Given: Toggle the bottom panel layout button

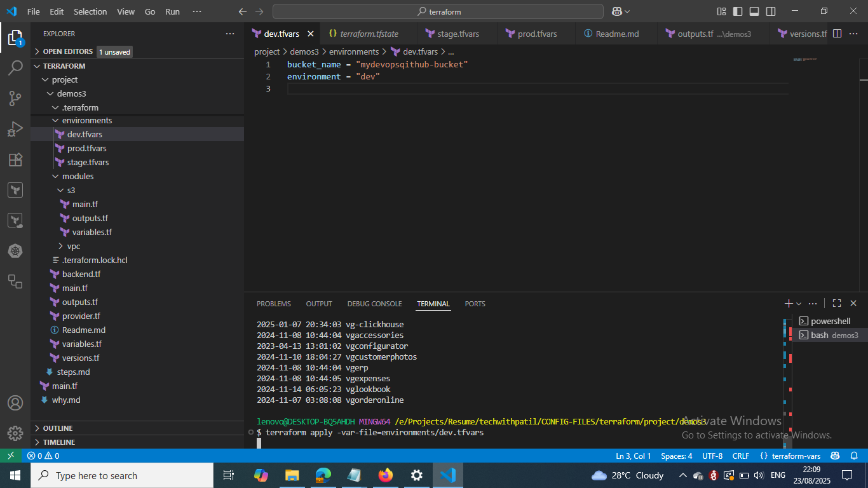Looking at the screenshot, I should pos(754,11).
